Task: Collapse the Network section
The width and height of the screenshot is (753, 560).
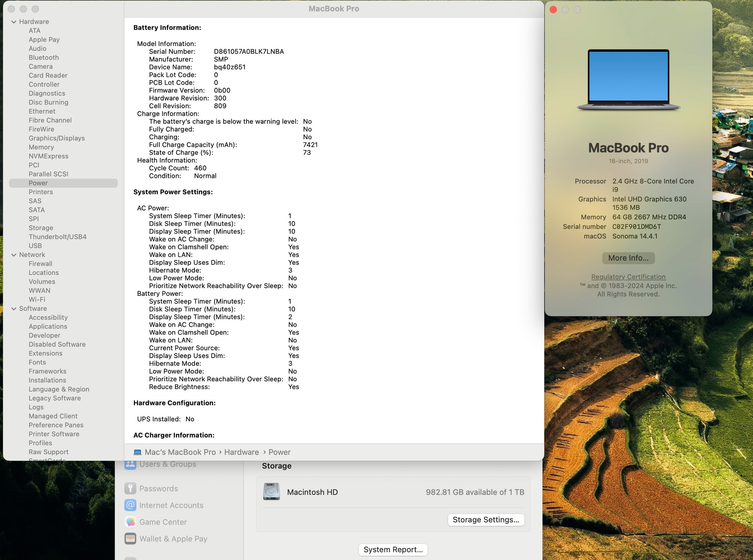Action: [x=14, y=255]
